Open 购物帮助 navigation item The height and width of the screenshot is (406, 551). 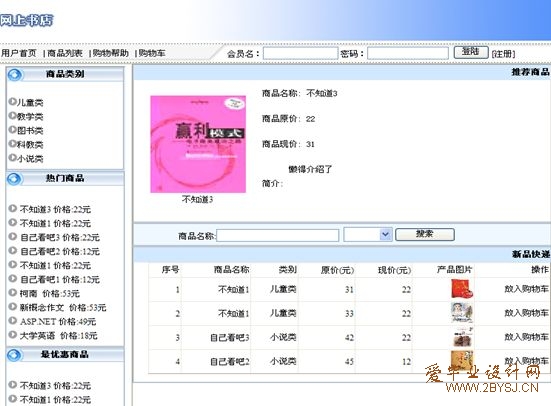(111, 53)
